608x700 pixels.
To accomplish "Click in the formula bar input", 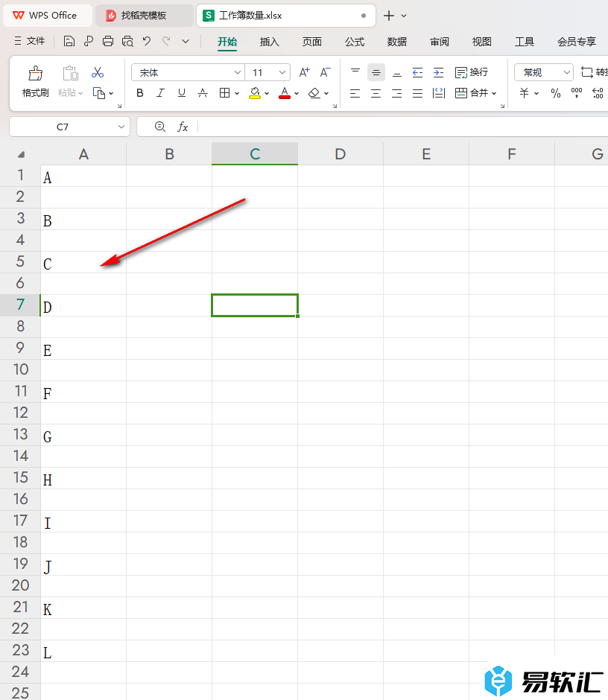I will point(402,127).
